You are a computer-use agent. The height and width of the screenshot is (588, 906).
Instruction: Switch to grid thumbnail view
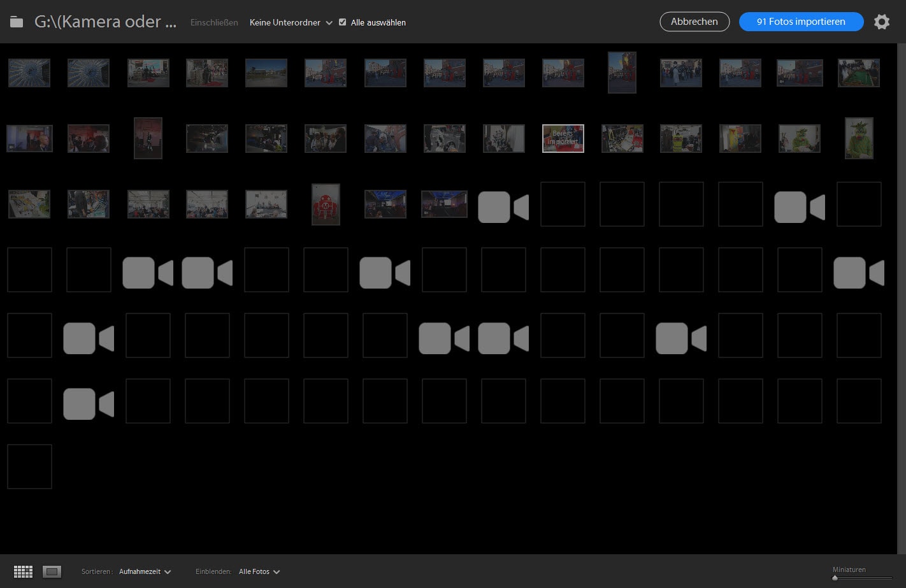23,571
